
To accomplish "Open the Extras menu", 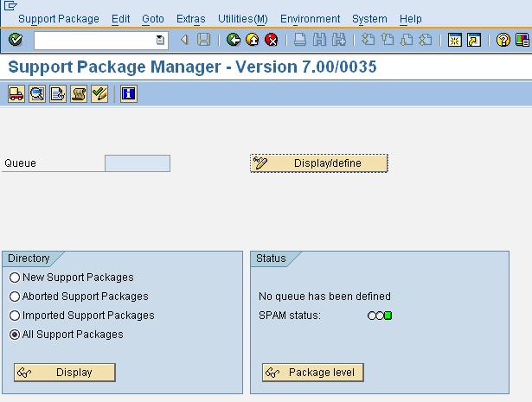I will click(190, 19).
